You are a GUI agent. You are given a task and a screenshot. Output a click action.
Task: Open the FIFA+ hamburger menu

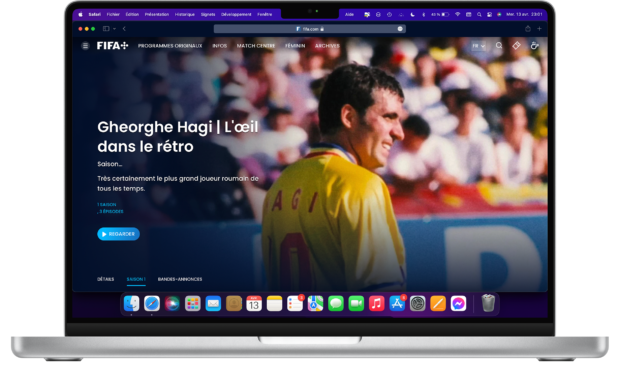[x=85, y=46]
